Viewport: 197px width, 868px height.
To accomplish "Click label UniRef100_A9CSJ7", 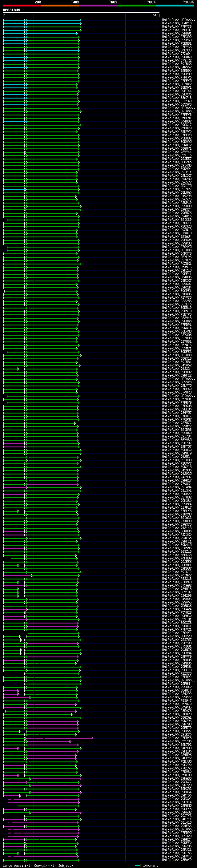I will click(x=177, y=125).
